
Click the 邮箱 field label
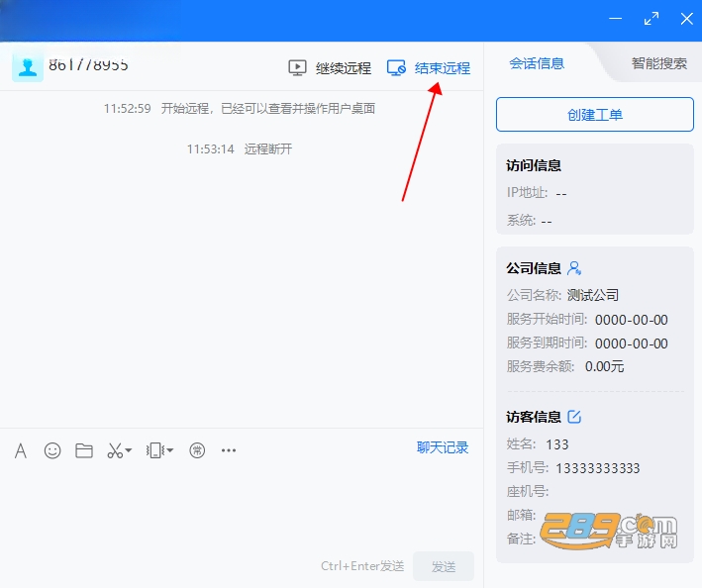pos(521,515)
